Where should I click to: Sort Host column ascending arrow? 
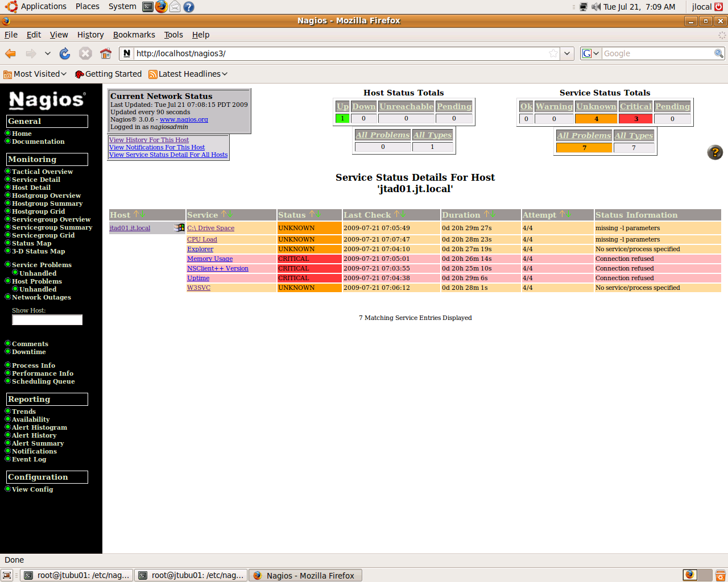(x=136, y=214)
